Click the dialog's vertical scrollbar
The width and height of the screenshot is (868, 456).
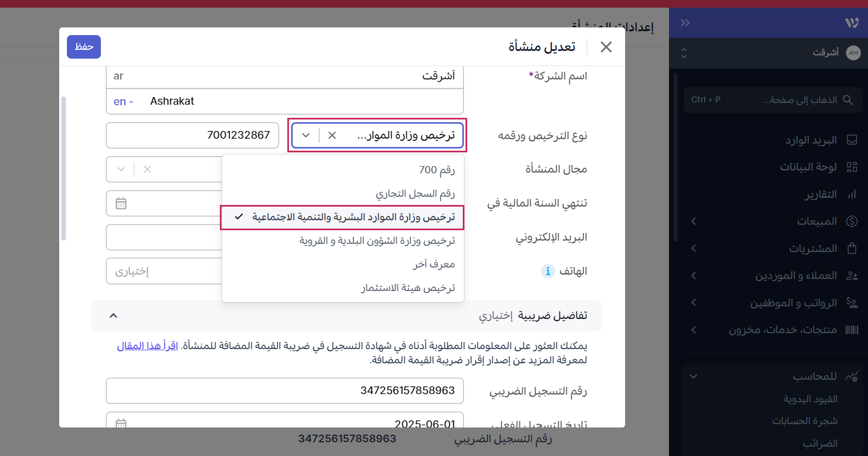coord(64,169)
